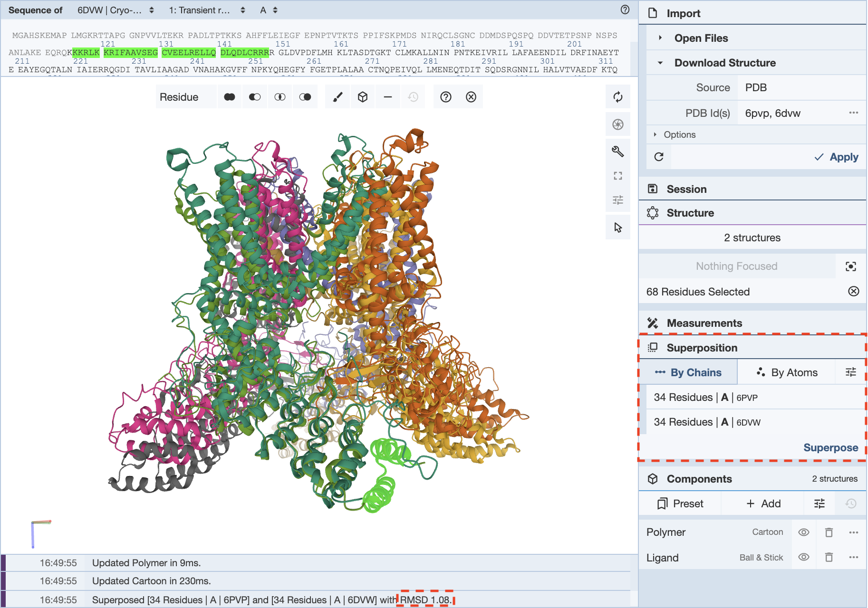Toggle the viewport expanded fullscreen icon
The image size is (868, 608).
click(618, 176)
